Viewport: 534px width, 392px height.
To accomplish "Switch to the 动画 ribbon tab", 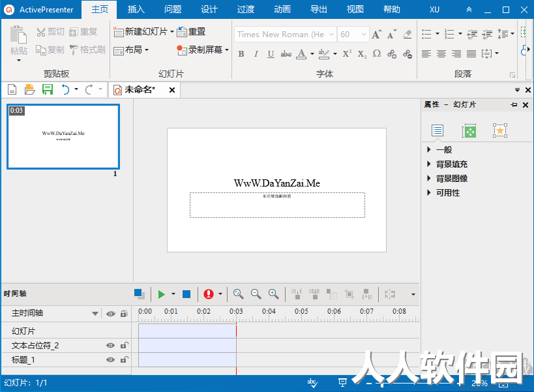I will (282, 10).
